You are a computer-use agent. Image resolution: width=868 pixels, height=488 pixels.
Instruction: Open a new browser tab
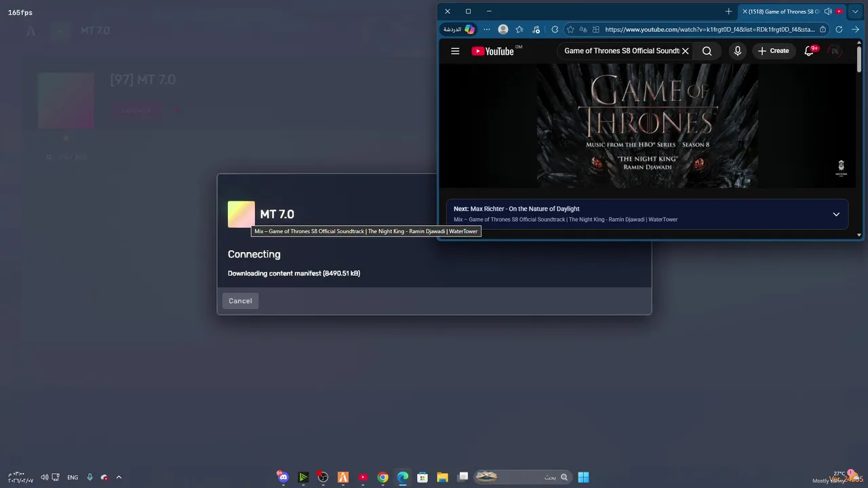728,12
